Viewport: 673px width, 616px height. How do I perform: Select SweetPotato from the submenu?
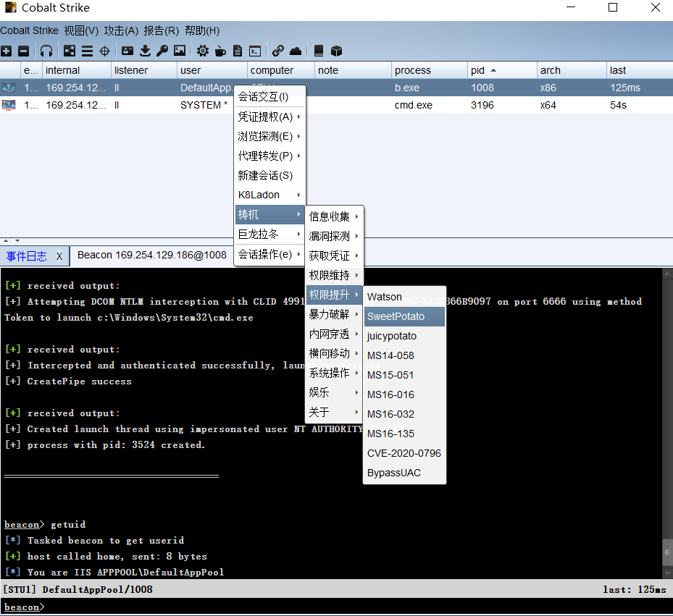pyautogui.click(x=404, y=316)
